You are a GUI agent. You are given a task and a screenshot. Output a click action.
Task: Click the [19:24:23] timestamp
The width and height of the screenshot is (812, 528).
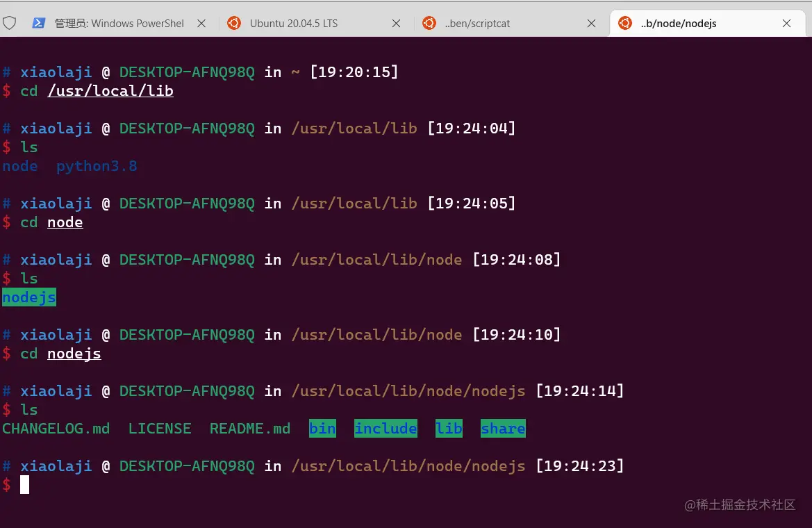pos(580,466)
